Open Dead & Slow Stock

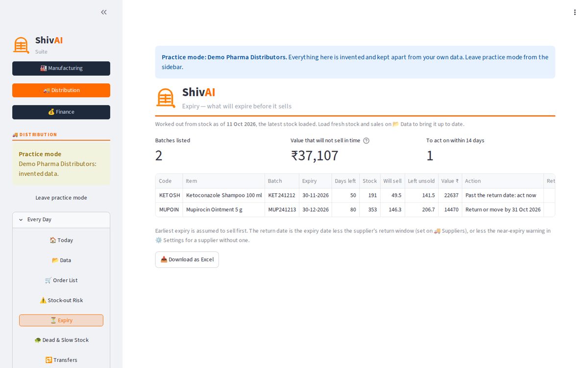click(x=61, y=340)
